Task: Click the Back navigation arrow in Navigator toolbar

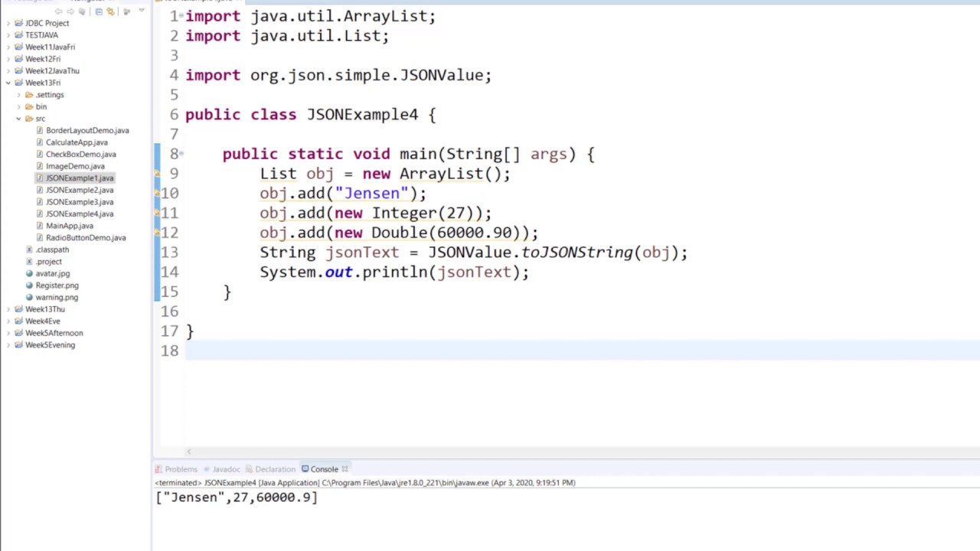Action: (x=59, y=11)
